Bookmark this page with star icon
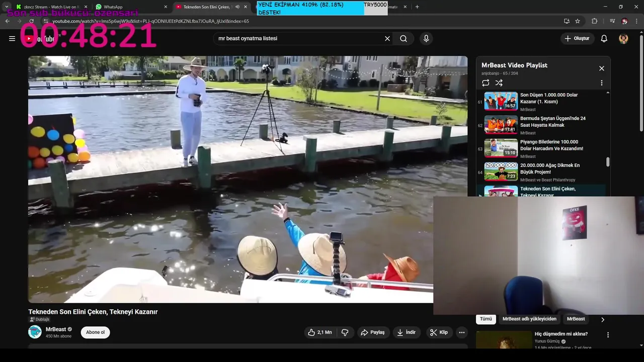The height and width of the screenshot is (362, 644). tap(578, 21)
